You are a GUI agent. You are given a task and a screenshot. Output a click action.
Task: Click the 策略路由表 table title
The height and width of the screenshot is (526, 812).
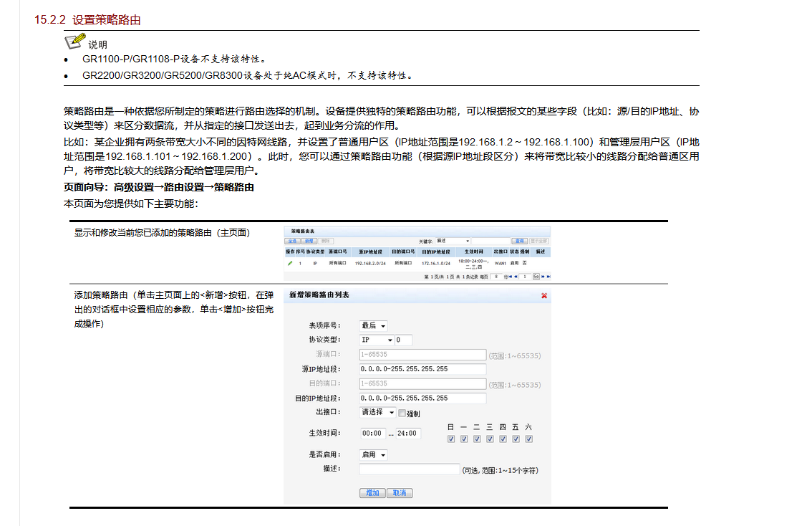303,231
